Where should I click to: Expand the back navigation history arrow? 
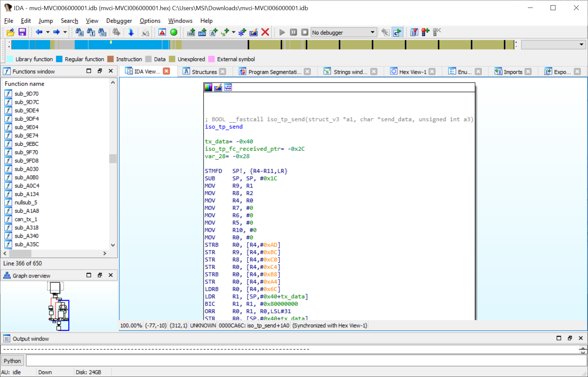pyautogui.click(x=48, y=32)
